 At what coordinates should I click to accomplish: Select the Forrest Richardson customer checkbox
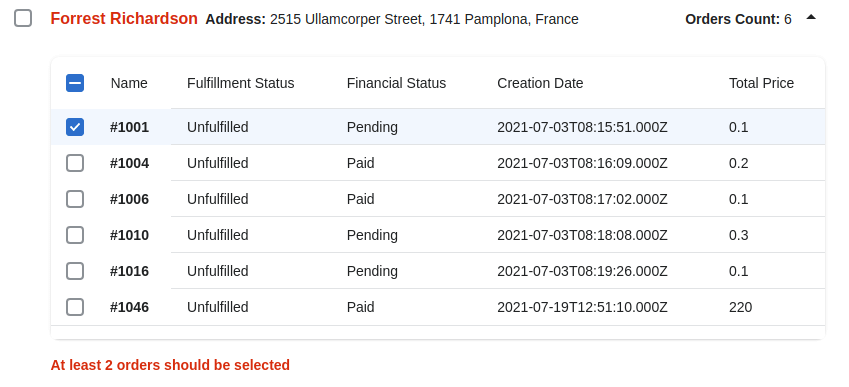23,18
